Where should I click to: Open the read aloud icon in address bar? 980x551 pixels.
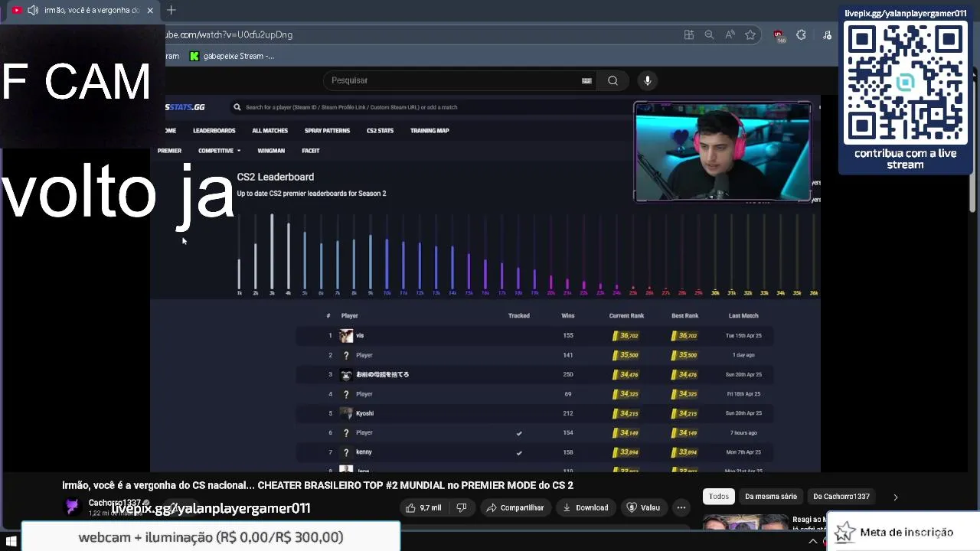pos(730,34)
